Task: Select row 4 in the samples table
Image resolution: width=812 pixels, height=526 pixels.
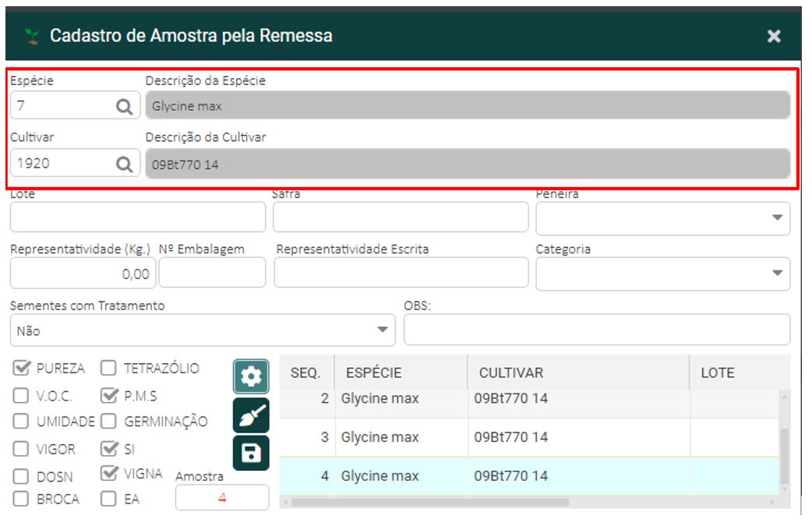Action: 530,476
